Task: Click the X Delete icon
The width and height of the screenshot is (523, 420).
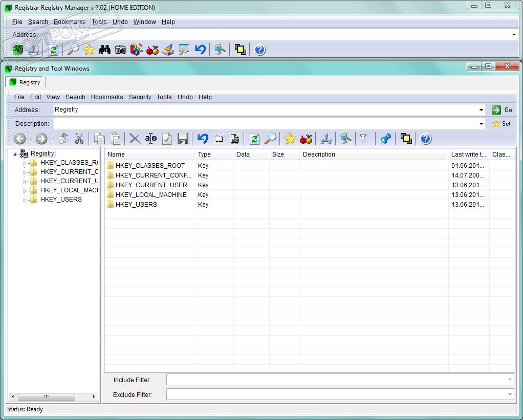Action: 135,139
